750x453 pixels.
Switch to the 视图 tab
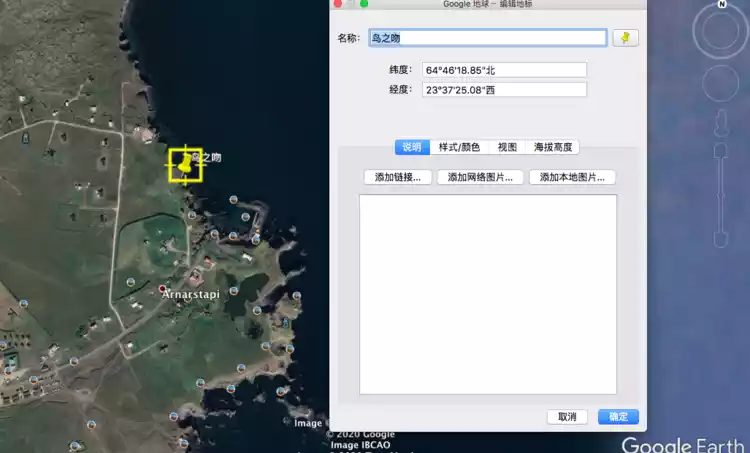pos(508,147)
